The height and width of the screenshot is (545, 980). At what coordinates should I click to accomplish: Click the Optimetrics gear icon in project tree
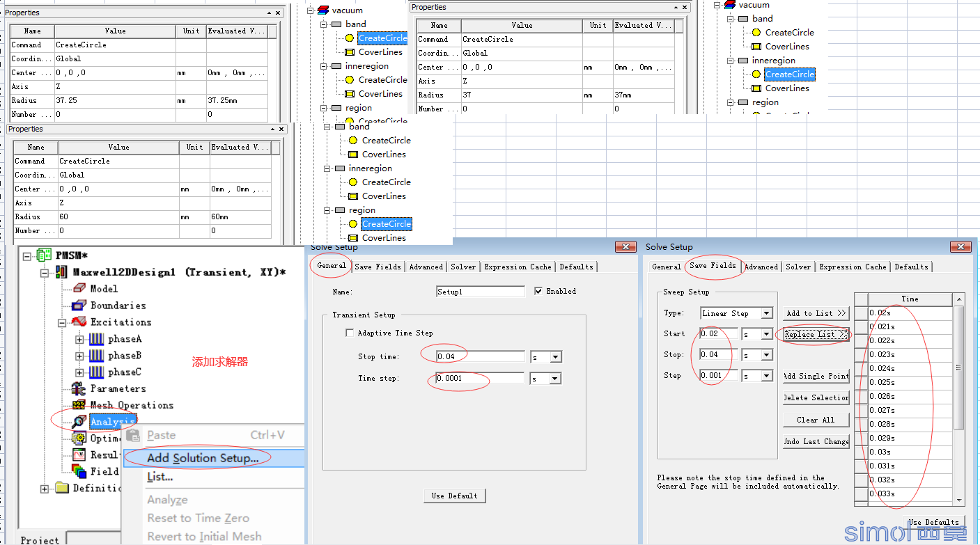point(79,439)
